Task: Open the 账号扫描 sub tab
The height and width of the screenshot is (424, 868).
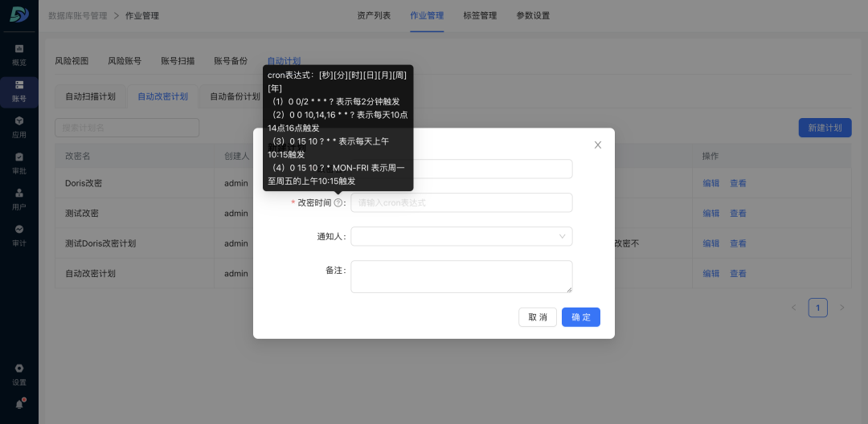Action: [x=178, y=61]
